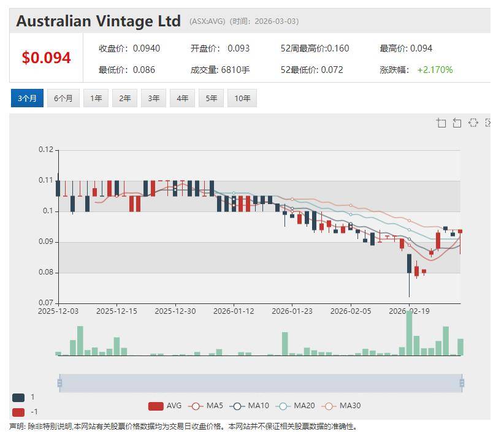The image size is (504, 437).
Task: Hide the MA20 line via legend
Action: click(295, 406)
